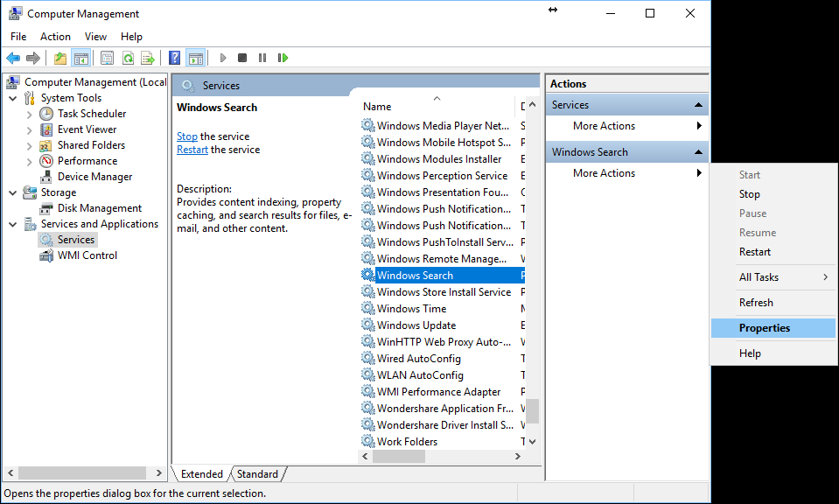Click the Forward arrow toolbar icon
This screenshot has height=504, width=839.
(33, 58)
